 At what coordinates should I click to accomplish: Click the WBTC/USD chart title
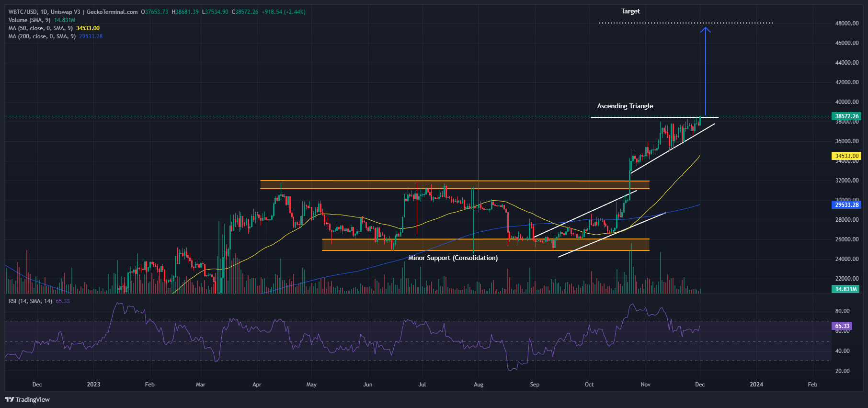(73, 12)
